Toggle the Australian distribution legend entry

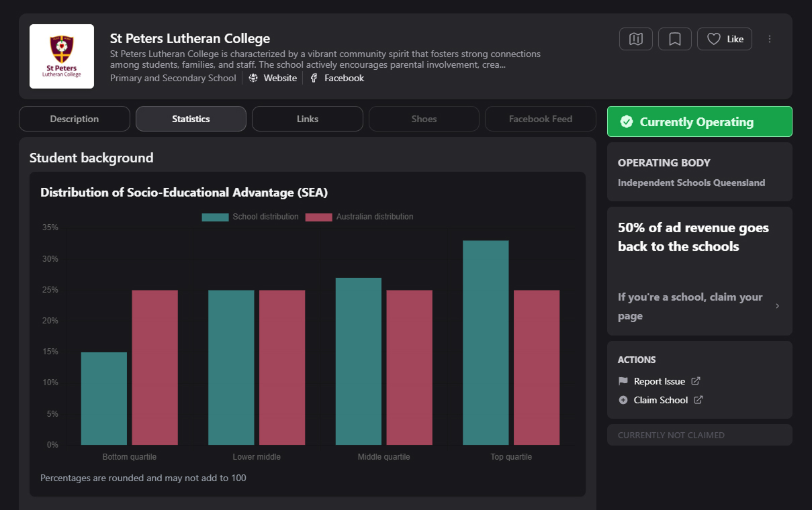(x=359, y=217)
